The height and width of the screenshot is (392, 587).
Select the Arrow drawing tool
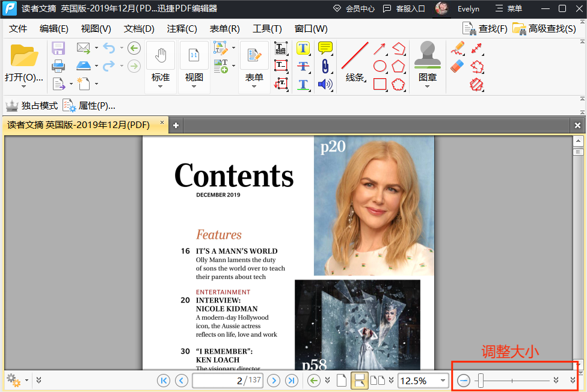[x=380, y=48]
